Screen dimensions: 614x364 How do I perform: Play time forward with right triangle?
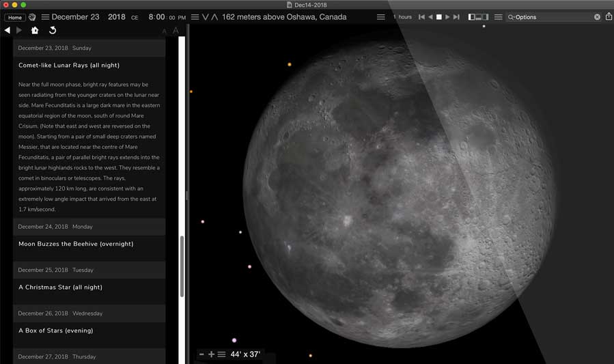(x=447, y=17)
